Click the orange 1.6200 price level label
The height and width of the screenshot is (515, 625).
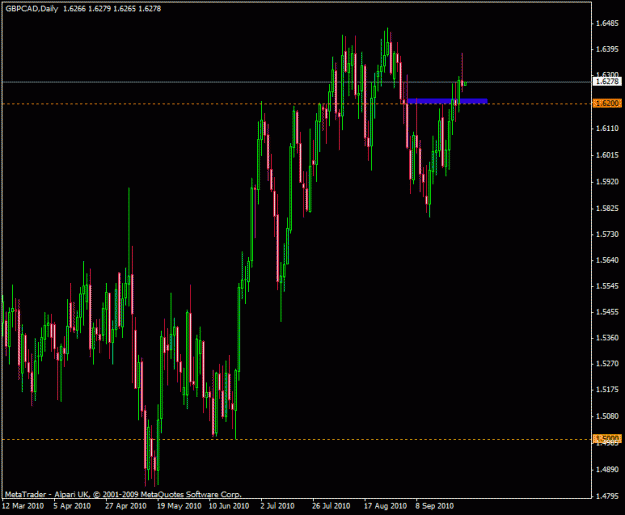[607, 104]
